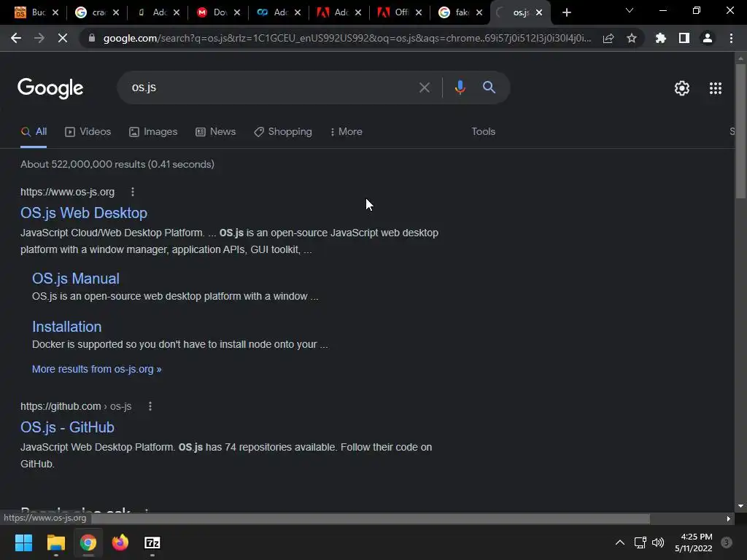747x560 pixels.
Task: Launch Firefox from the taskbar
Action: [x=120, y=542]
